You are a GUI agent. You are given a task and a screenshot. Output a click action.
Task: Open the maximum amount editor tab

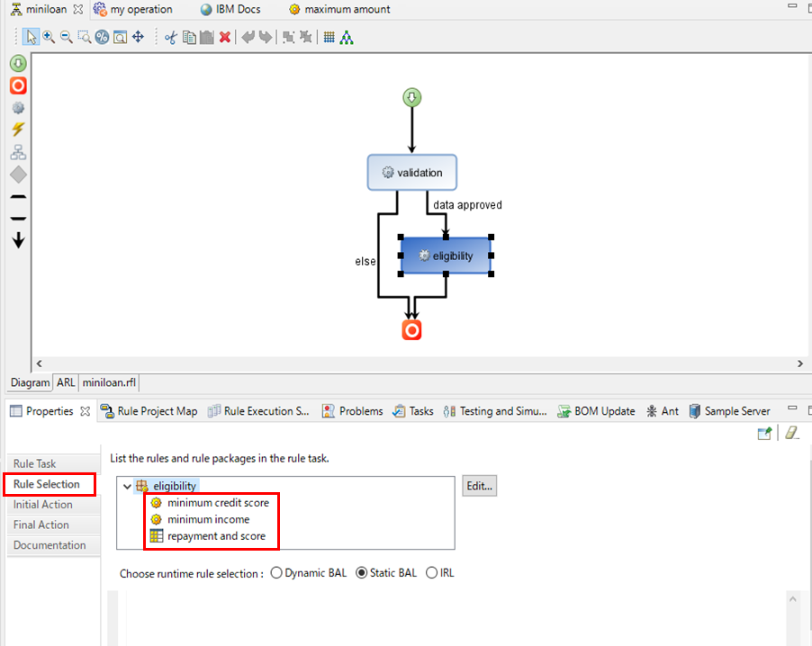click(x=339, y=9)
